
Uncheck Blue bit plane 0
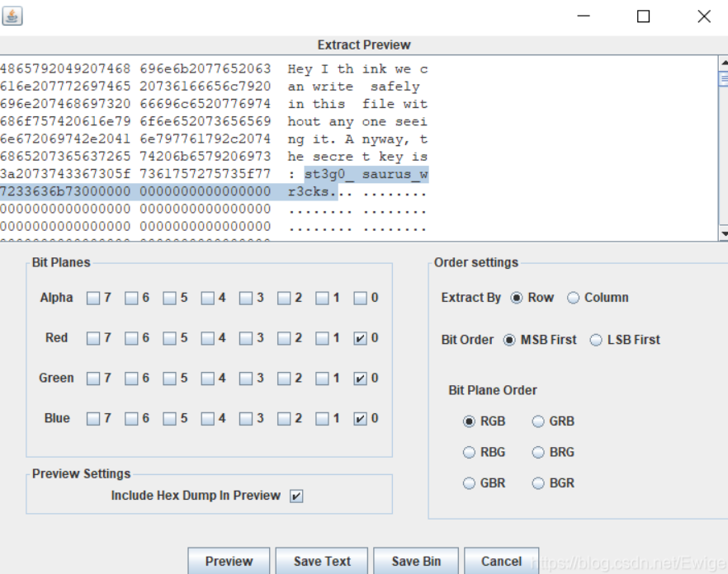click(360, 419)
